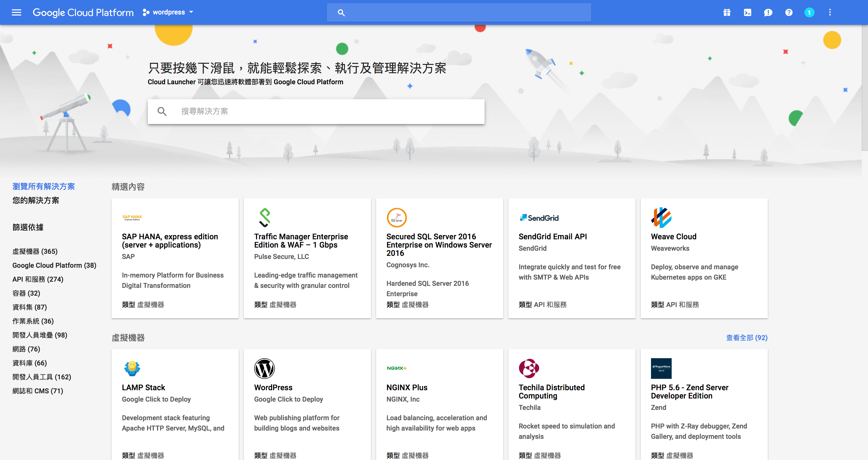Click the Weave Cloud logo icon
868x460 pixels.
(x=661, y=217)
